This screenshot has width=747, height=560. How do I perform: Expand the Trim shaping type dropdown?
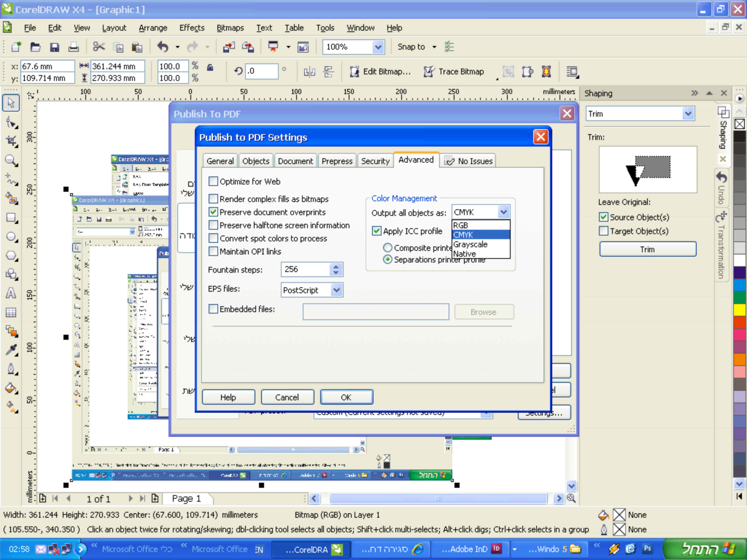coord(688,114)
